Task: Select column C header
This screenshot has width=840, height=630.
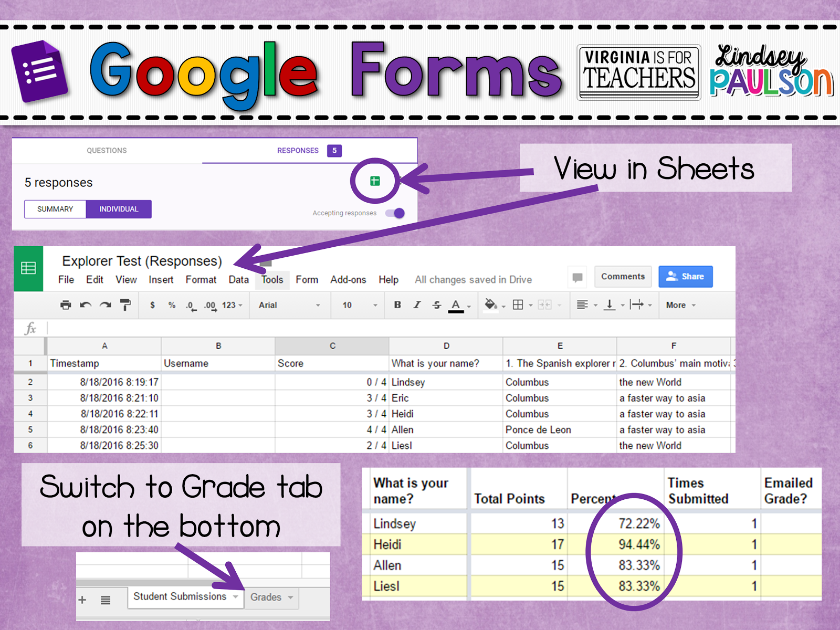Action: pyautogui.click(x=332, y=346)
